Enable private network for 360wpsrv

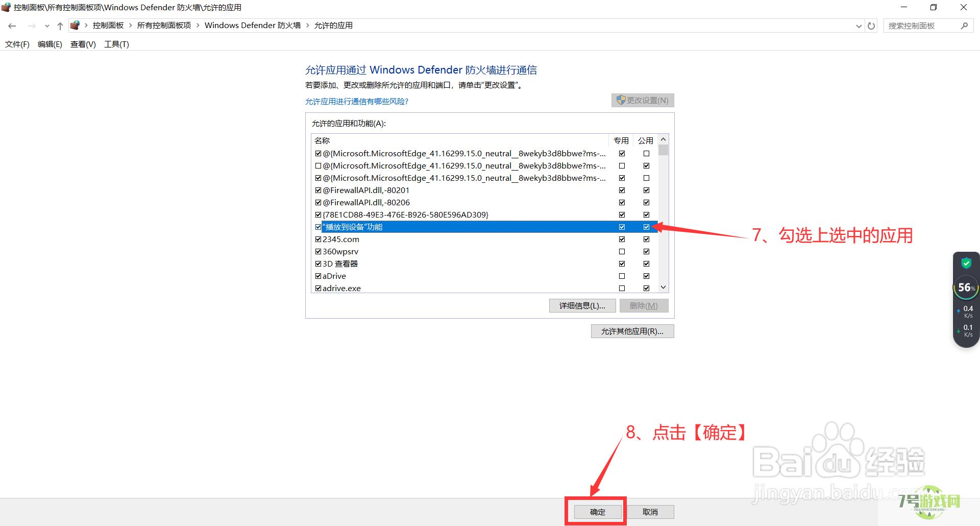coord(622,251)
